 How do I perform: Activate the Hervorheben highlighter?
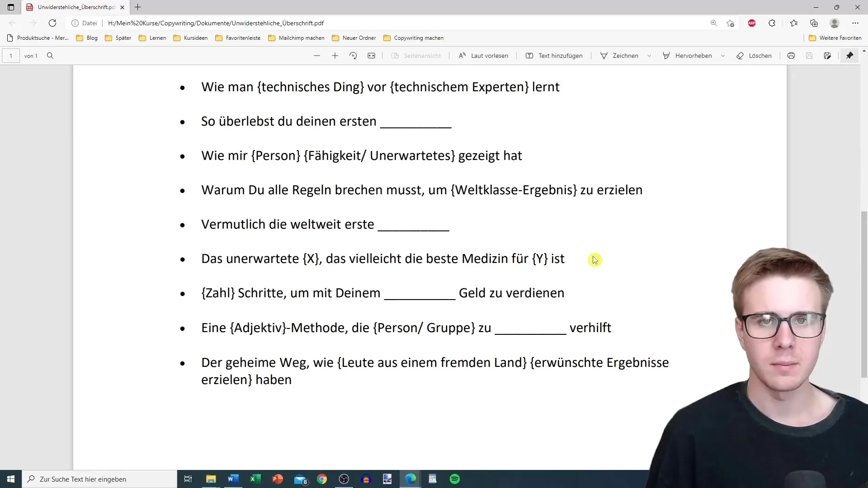[687, 56]
